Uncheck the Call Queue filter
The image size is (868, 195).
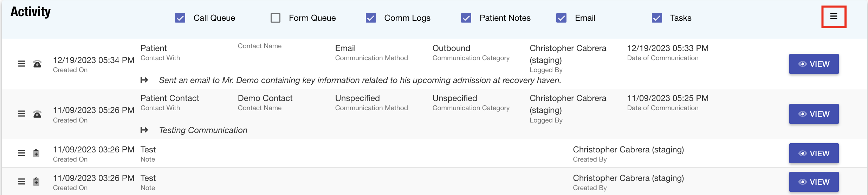click(x=180, y=18)
